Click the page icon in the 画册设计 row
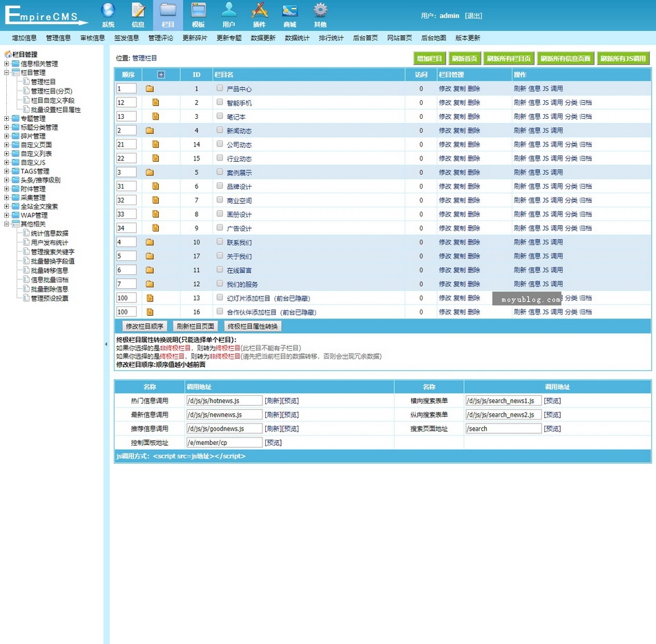 click(155, 214)
